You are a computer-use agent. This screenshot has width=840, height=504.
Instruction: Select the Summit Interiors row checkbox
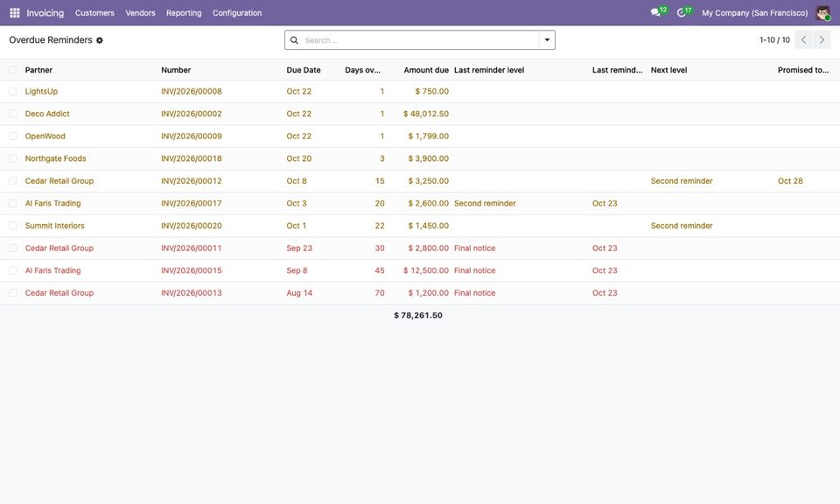tap(13, 226)
